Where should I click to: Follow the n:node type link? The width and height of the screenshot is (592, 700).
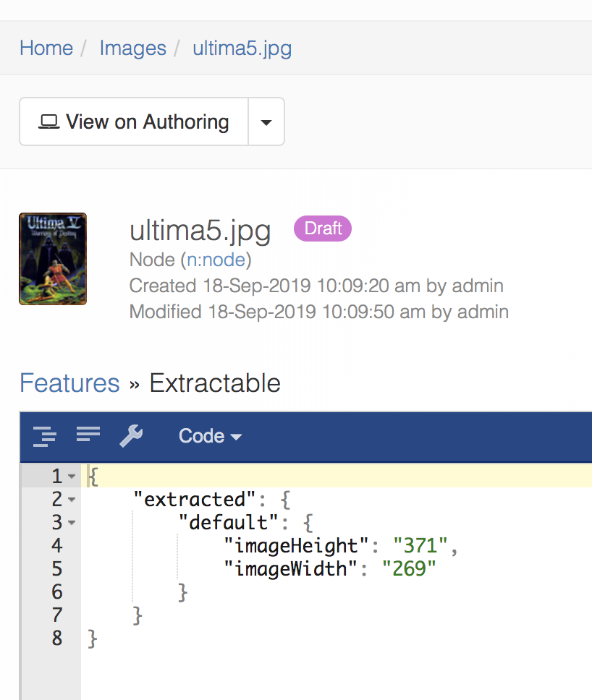tap(218, 260)
